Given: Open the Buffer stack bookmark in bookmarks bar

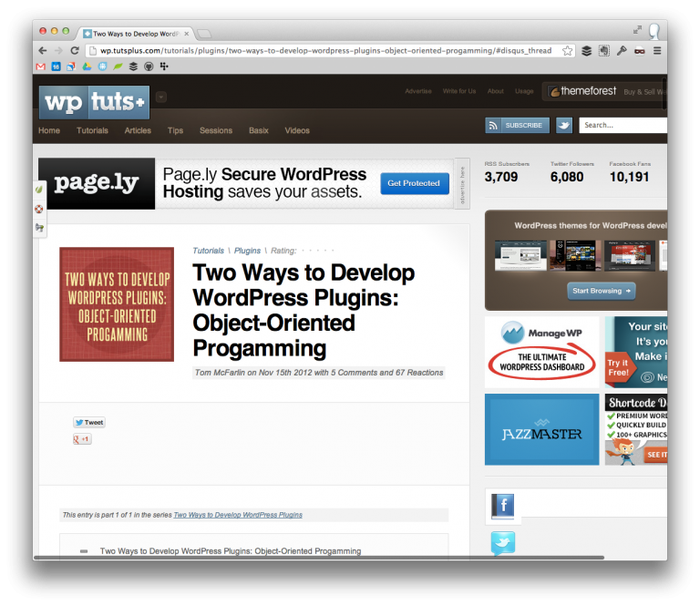Looking at the screenshot, I should (x=133, y=67).
